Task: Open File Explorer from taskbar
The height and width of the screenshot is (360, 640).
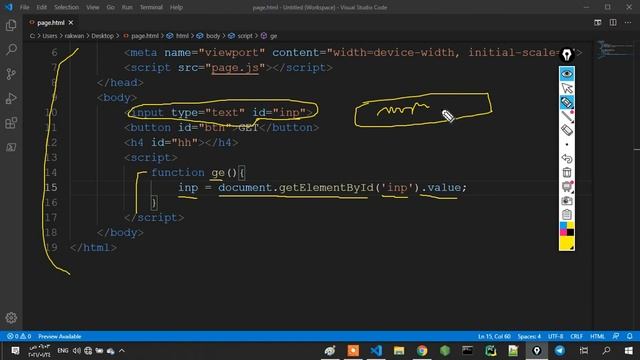Action: point(399,351)
